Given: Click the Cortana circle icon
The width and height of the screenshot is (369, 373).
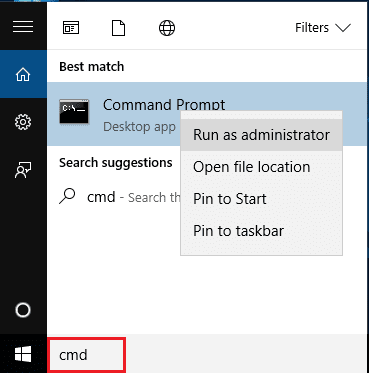Looking at the screenshot, I should pyautogui.click(x=23, y=310).
